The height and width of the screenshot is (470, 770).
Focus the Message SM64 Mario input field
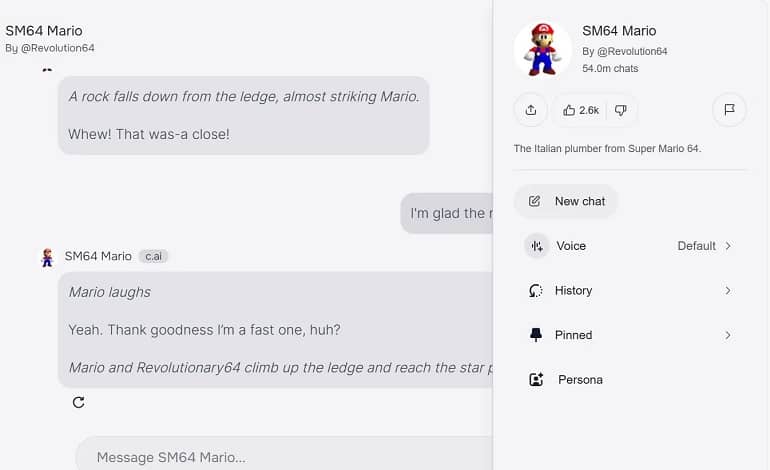click(x=285, y=457)
